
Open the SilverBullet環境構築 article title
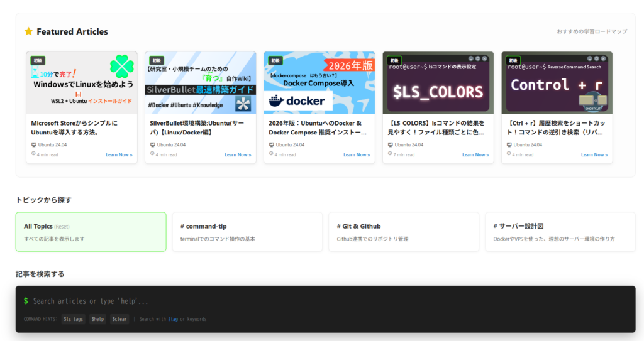tap(197, 127)
